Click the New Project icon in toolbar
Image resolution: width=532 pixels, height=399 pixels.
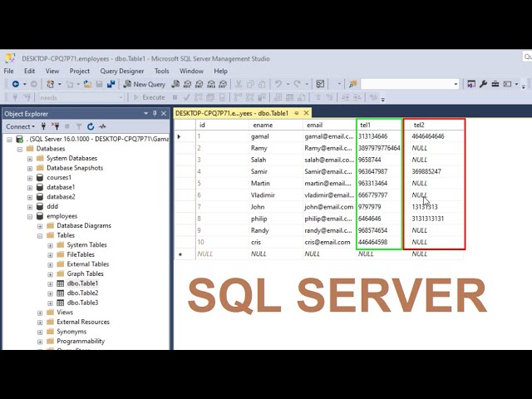pyautogui.click(x=50, y=84)
